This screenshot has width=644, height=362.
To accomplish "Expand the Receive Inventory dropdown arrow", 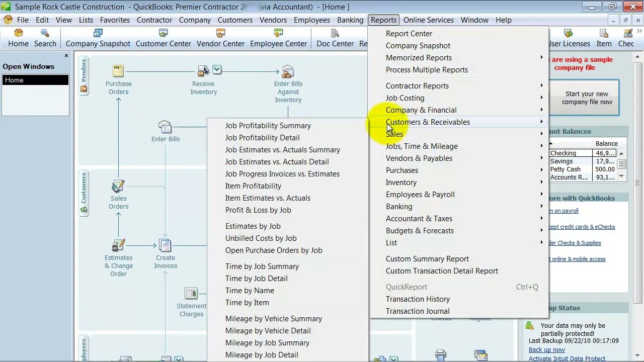I will [x=217, y=69].
